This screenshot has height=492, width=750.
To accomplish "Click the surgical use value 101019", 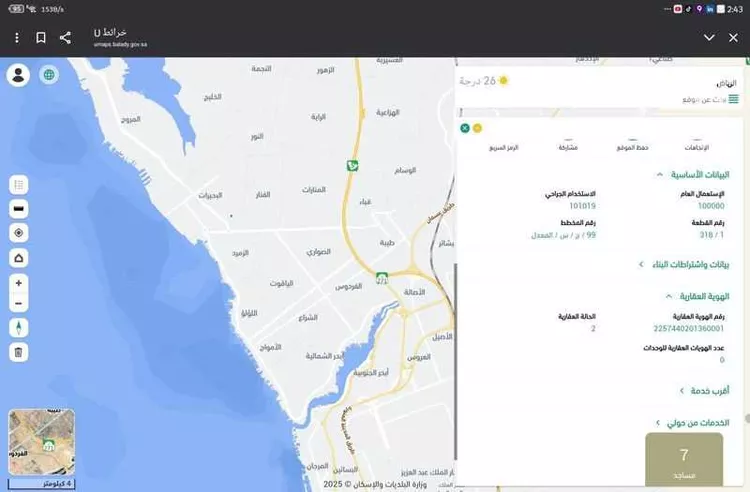I will [x=582, y=206].
